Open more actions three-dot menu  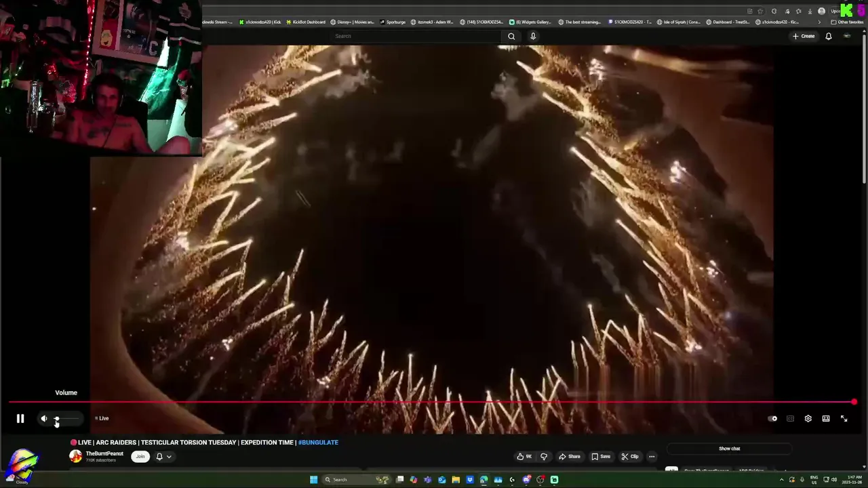tap(652, 457)
